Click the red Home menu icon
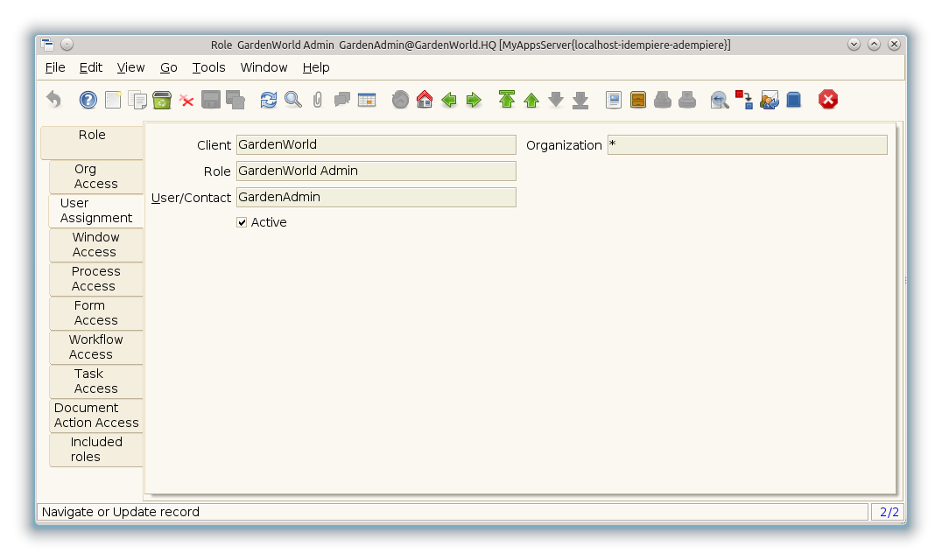 point(425,100)
